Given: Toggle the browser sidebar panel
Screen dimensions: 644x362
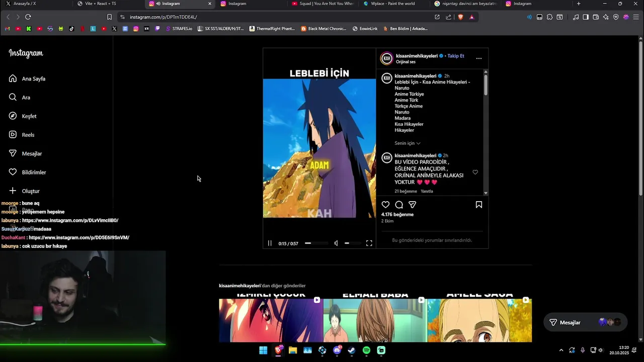Looking at the screenshot, I should (586, 17).
